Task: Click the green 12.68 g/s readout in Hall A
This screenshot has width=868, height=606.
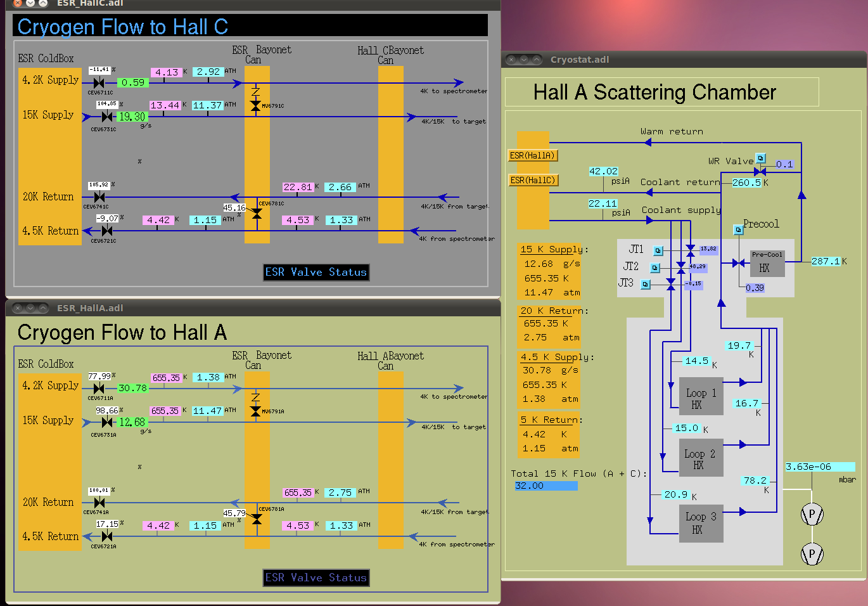Action: 132,422
